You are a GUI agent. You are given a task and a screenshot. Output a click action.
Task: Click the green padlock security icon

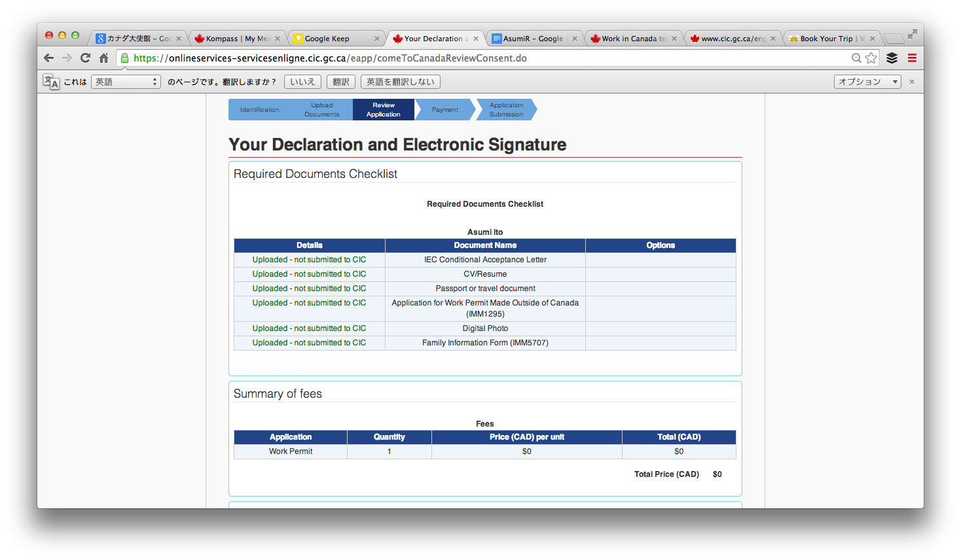click(124, 58)
